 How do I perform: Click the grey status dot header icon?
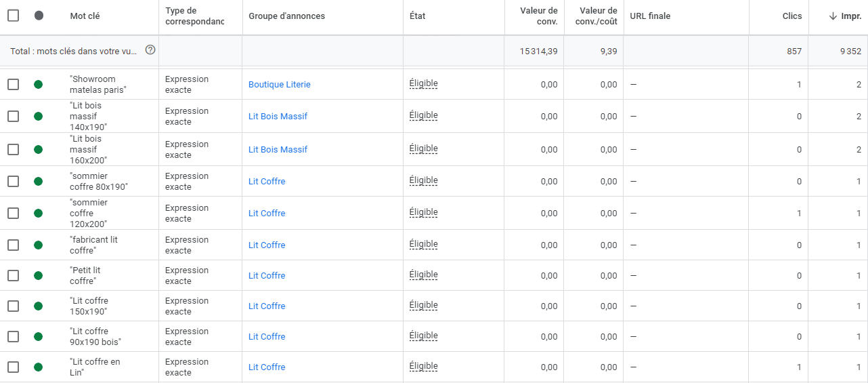pos(39,16)
